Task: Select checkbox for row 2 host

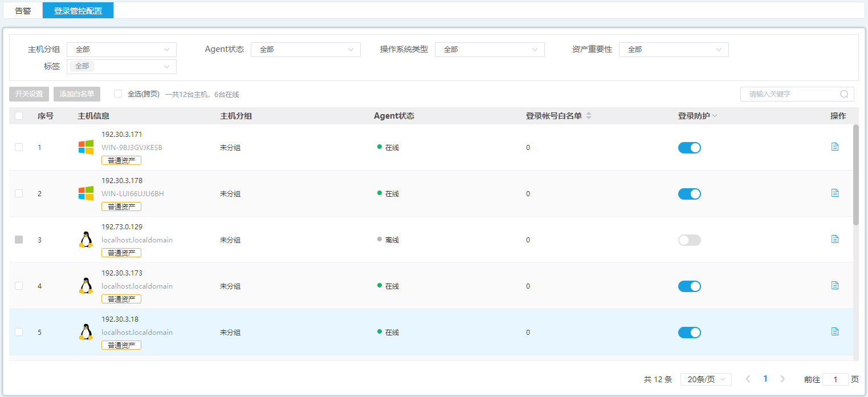Action: 19,193
